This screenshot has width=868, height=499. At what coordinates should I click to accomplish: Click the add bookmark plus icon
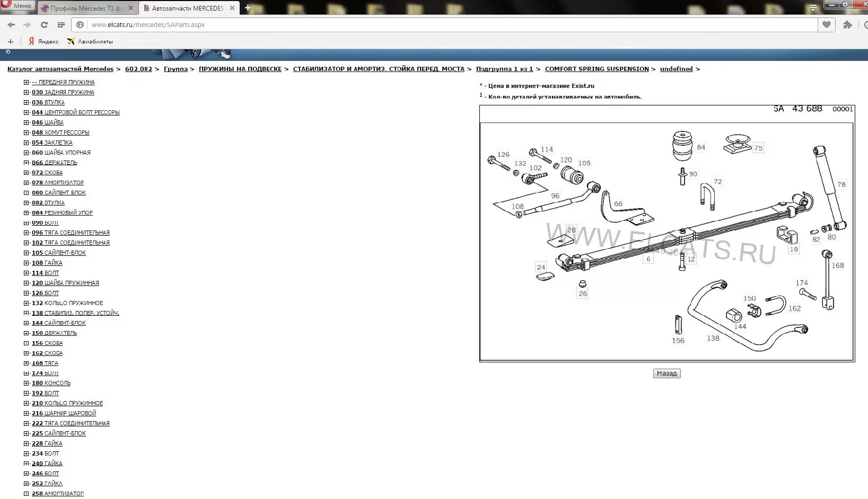[10, 41]
